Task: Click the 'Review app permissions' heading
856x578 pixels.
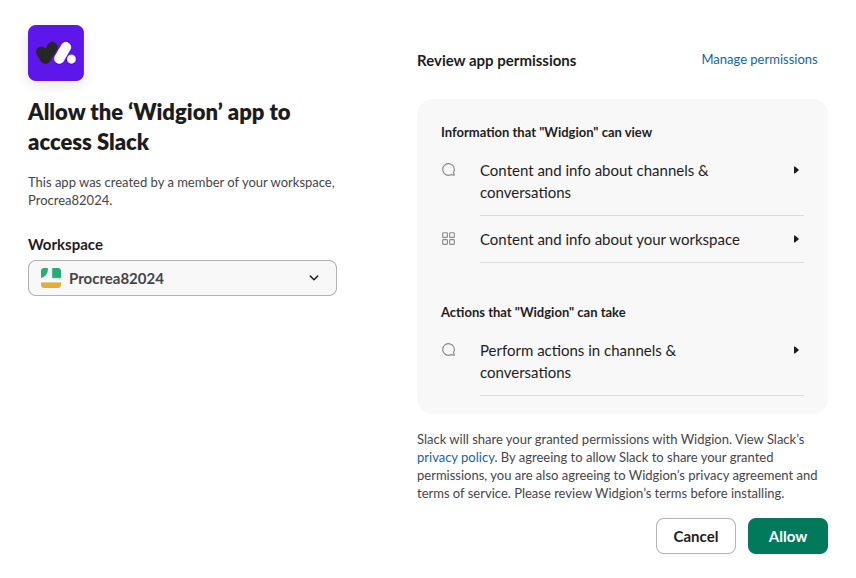Action: [496, 61]
